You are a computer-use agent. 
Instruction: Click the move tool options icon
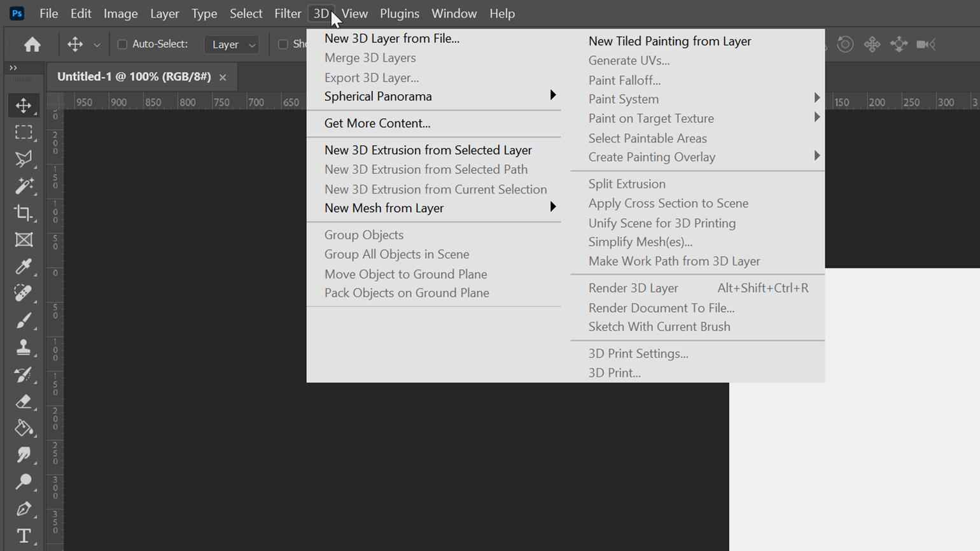[75, 44]
